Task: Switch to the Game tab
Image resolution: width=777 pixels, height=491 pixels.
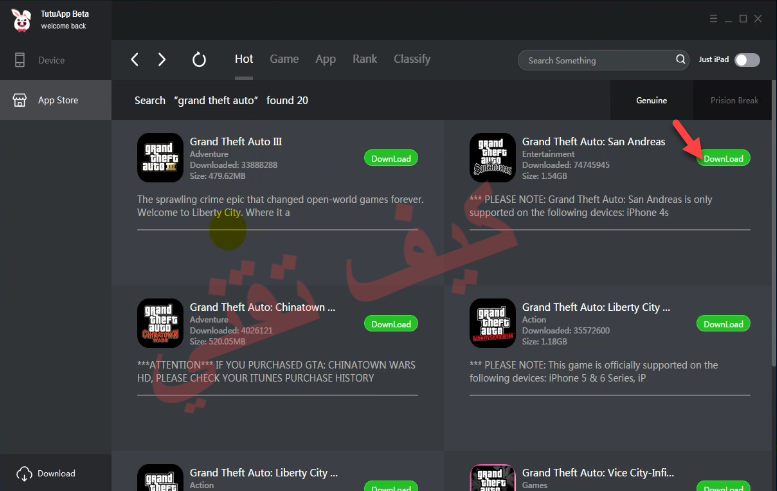Action: [284, 59]
